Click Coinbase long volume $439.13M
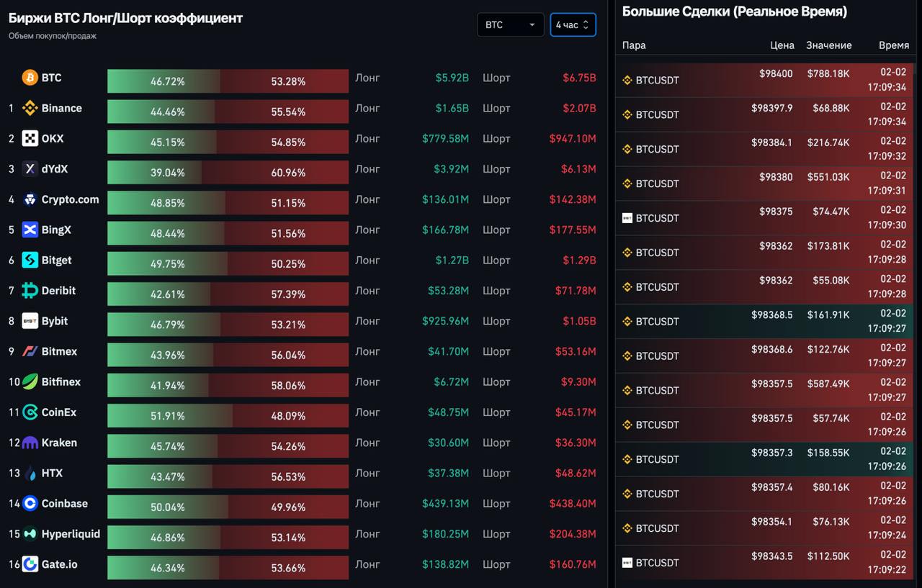Screen dimensions: 922x588 coord(446,503)
